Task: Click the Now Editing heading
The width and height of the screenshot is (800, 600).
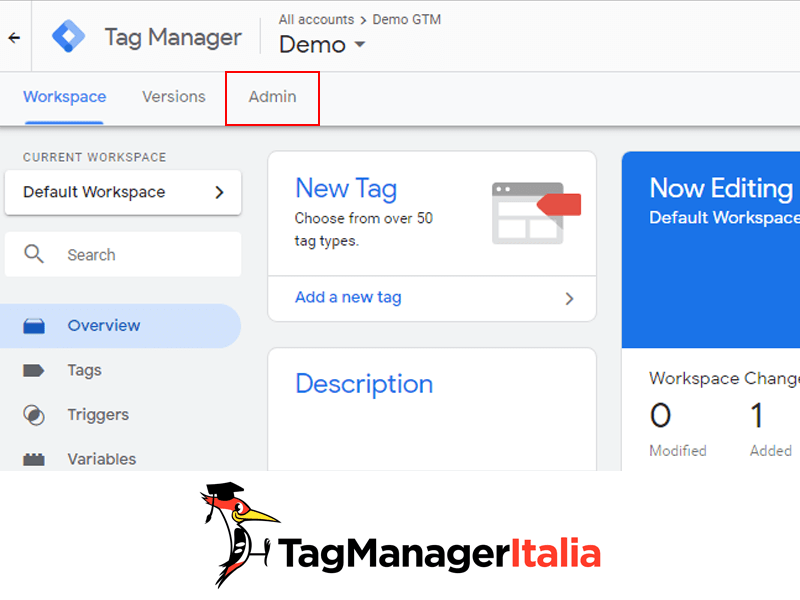Action: [x=721, y=188]
